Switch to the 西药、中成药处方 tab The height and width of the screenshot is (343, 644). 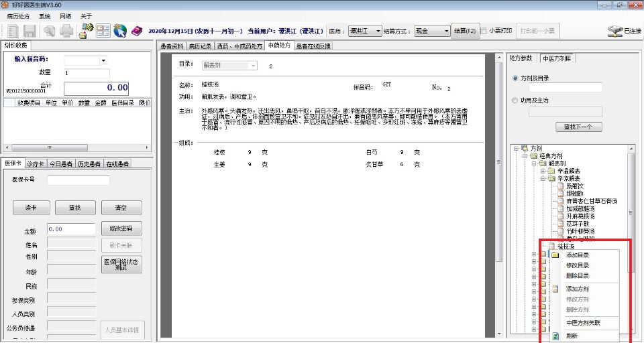coord(239,46)
